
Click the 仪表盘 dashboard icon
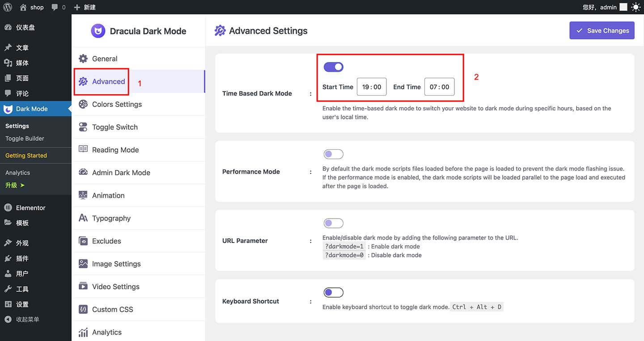click(x=8, y=27)
